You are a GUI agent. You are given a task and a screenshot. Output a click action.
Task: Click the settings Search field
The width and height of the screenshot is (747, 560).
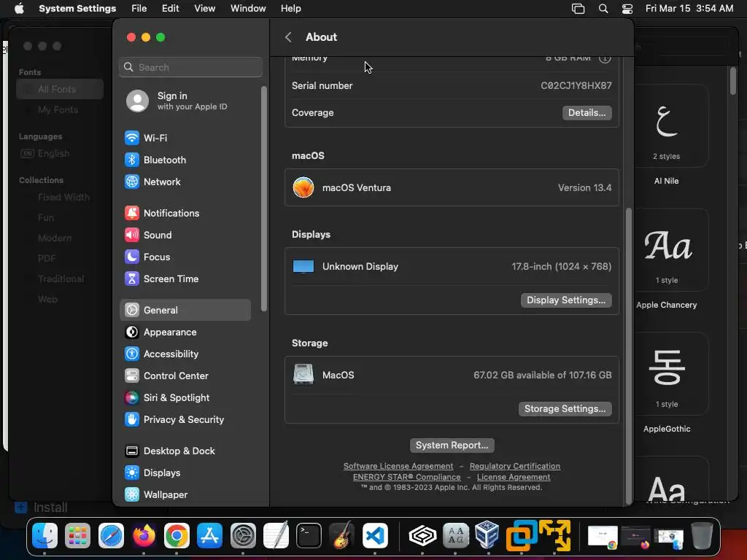coord(190,67)
